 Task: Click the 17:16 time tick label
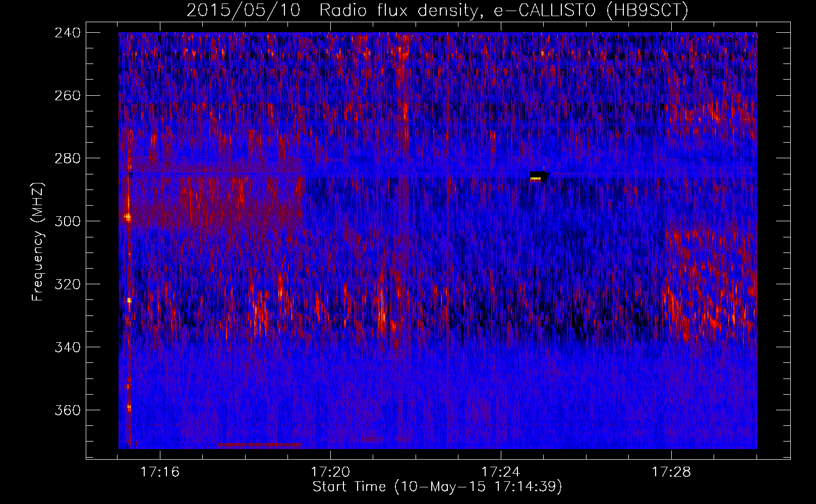tap(160, 472)
